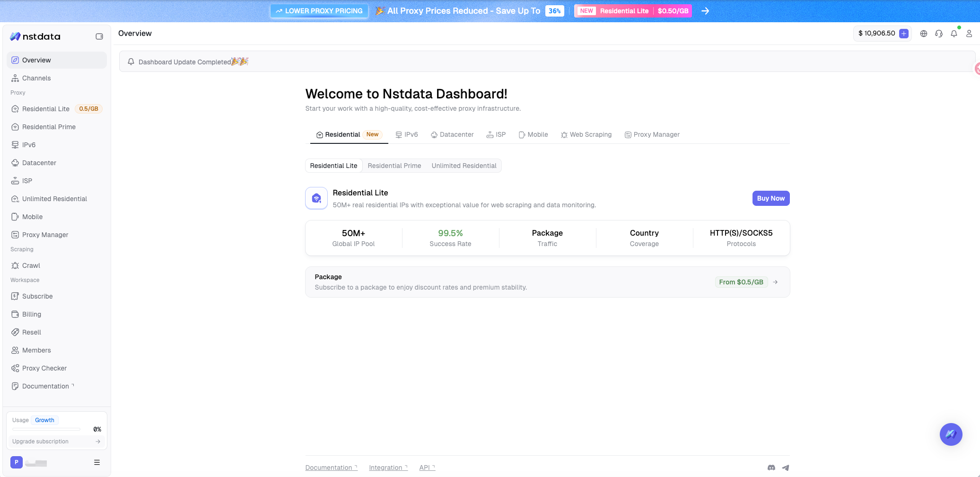This screenshot has width=980, height=477.
Task: Open Crawl in the sidebar
Action: (57, 265)
